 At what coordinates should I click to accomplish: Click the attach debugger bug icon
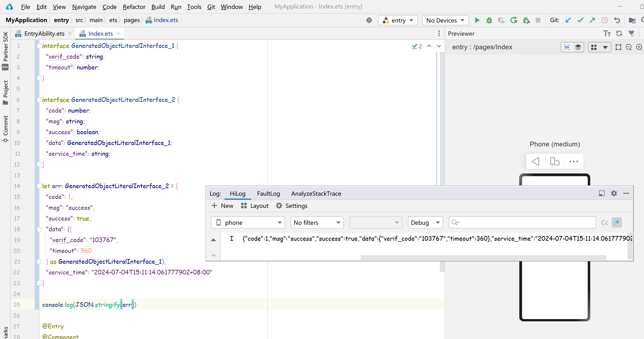(x=526, y=20)
